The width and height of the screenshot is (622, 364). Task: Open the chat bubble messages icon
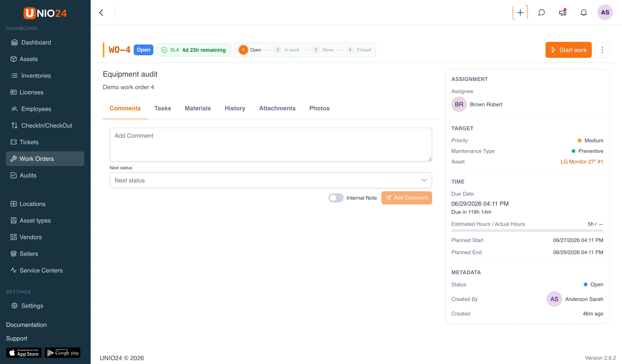tap(541, 13)
